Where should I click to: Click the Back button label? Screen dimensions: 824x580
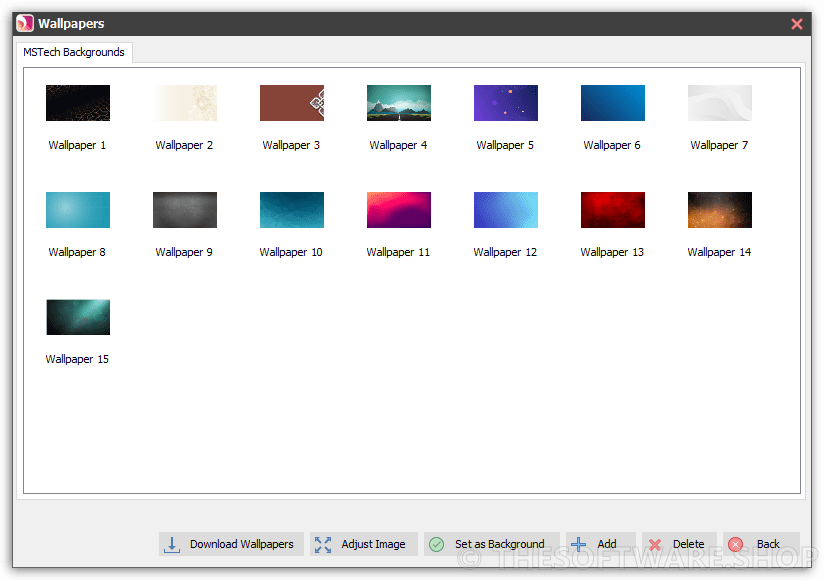768,544
